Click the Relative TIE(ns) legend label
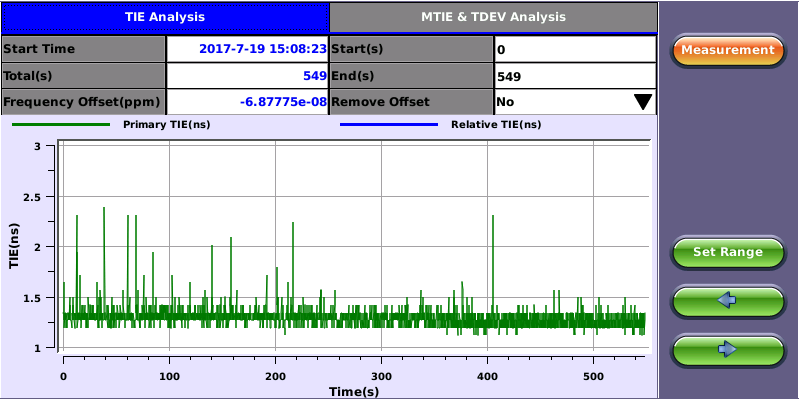 tap(496, 124)
